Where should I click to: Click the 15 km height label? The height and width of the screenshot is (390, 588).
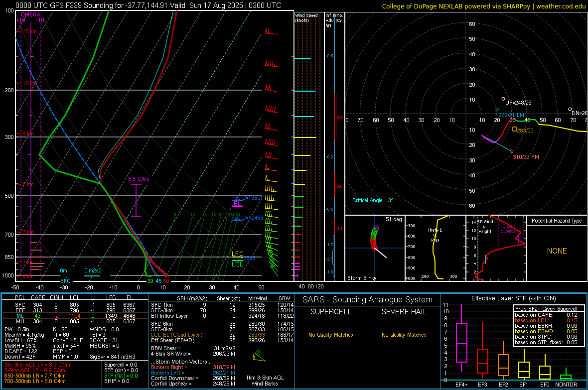coord(29,31)
